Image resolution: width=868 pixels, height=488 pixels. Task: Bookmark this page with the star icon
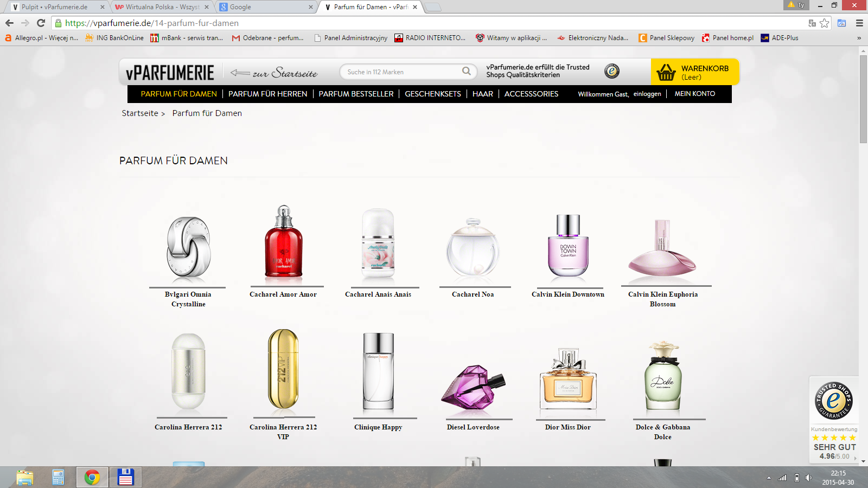point(825,23)
